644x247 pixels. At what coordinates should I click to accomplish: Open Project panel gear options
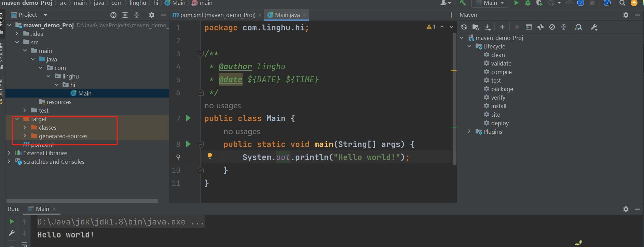[x=152, y=15]
